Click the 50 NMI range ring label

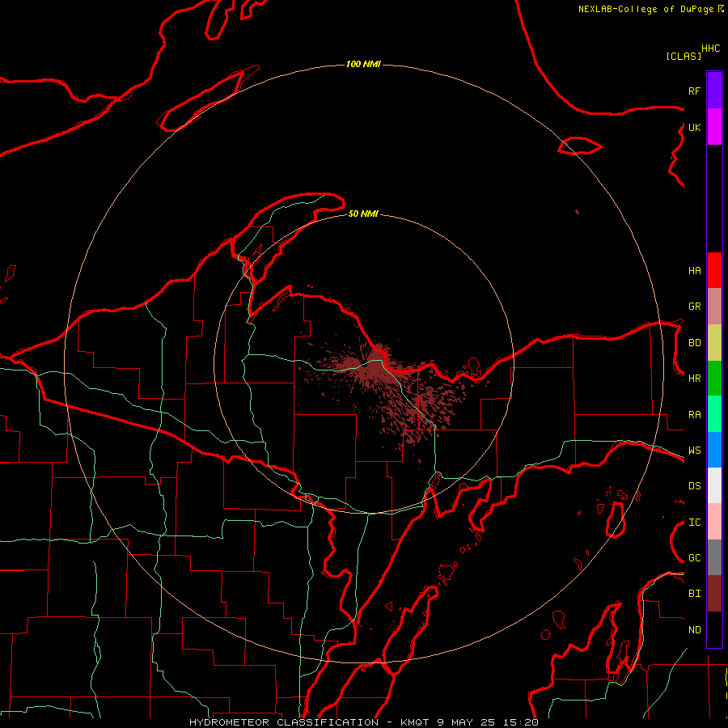click(x=363, y=214)
